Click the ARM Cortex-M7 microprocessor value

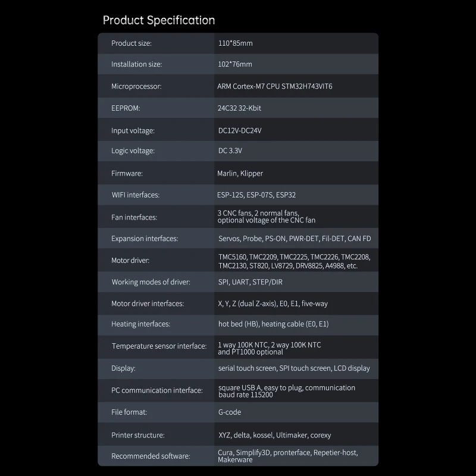coord(275,86)
